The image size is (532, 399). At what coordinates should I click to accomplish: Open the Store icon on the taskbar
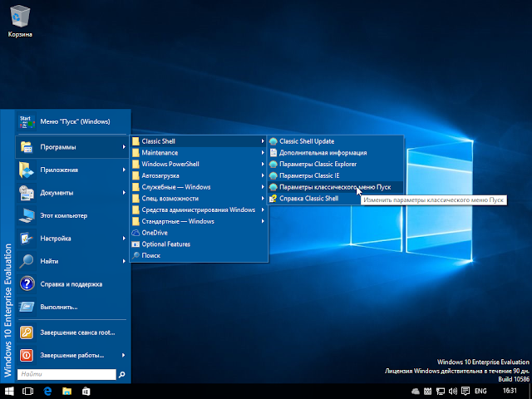(x=86, y=392)
